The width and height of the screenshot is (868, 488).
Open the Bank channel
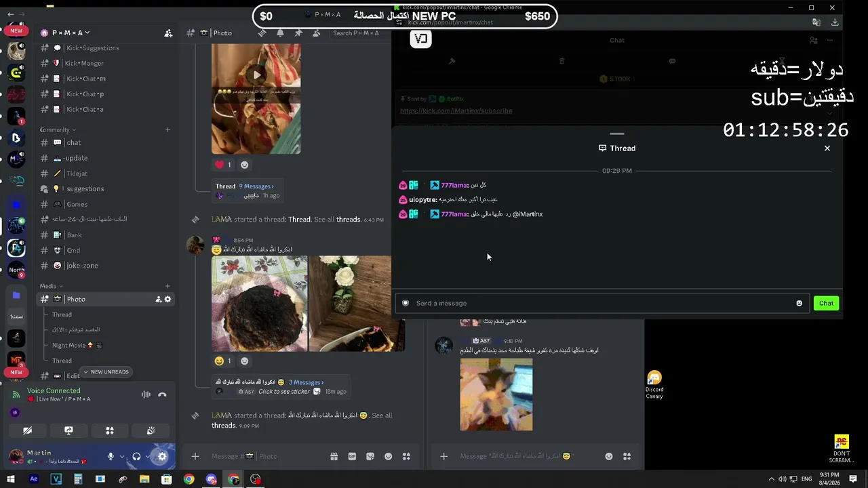(x=105, y=235)
